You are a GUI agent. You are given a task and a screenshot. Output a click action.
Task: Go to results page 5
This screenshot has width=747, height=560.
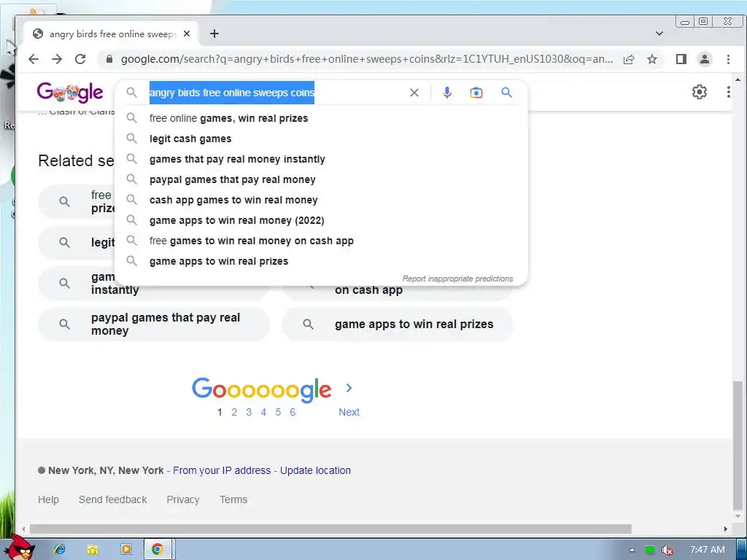(278, 413)
